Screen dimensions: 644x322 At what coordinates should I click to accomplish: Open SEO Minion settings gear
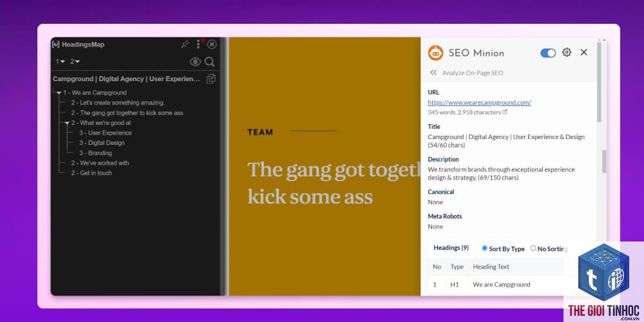click(x=567, y=52)
